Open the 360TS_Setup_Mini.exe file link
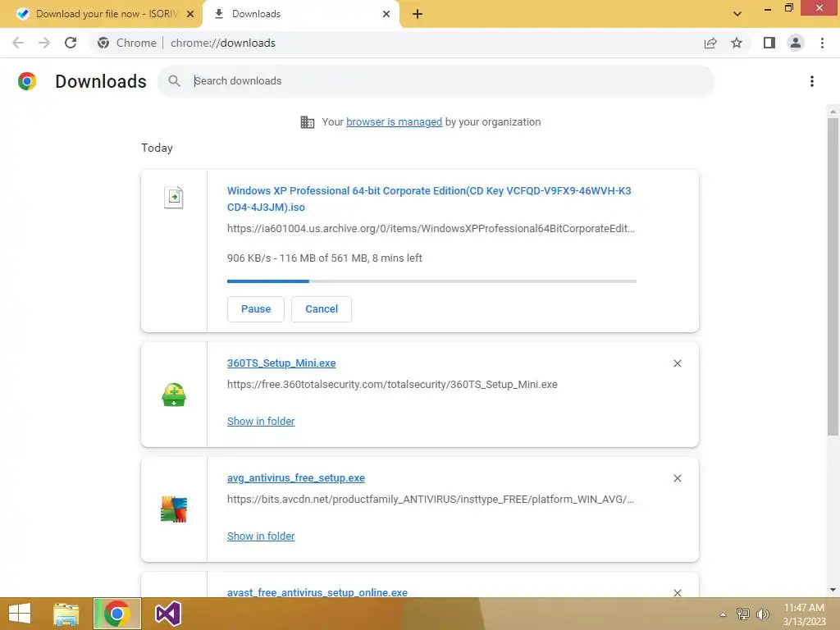This screenshot has height=630, width=840. [x=281, y=363]
